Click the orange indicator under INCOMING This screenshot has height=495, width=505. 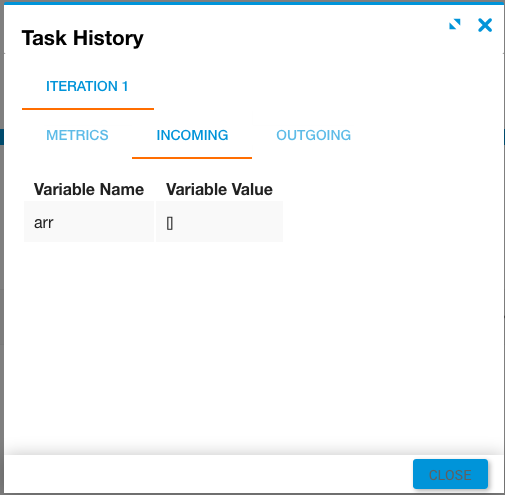[192, 158]
